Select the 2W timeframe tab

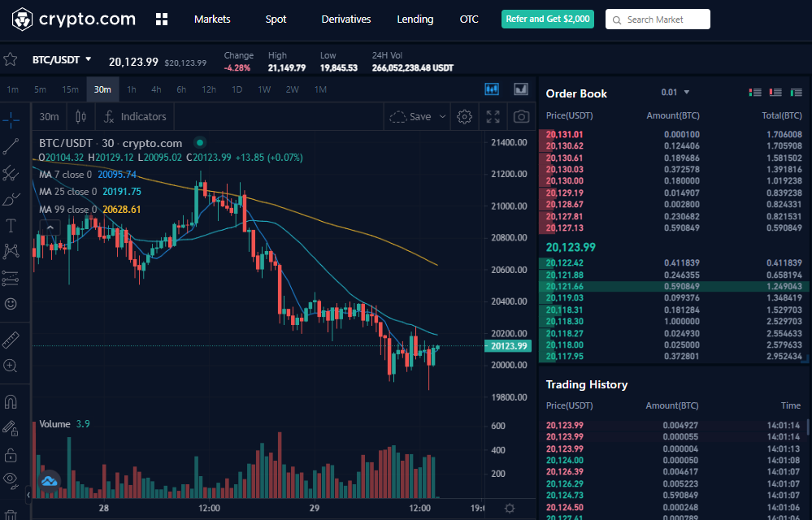tap(293, 89)
